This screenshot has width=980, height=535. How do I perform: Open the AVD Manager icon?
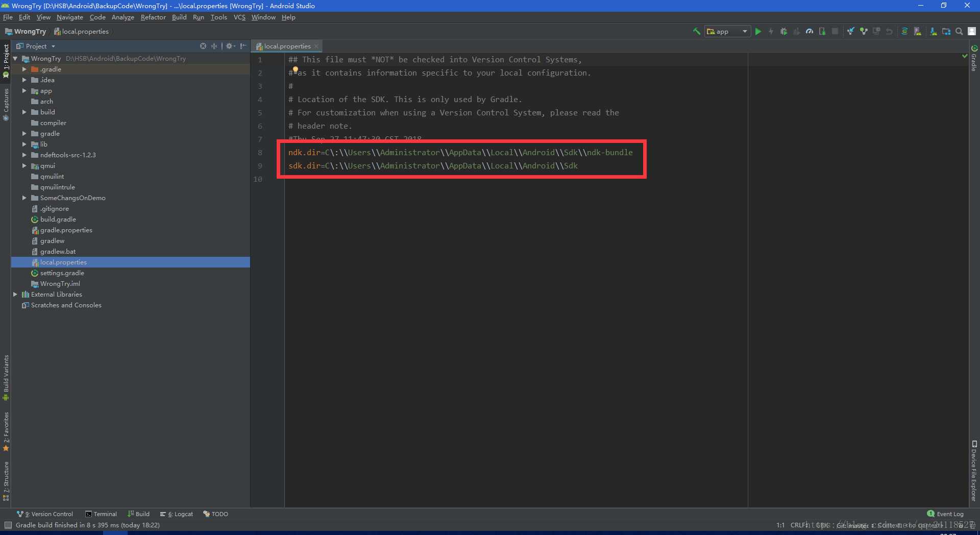(x=918, y=32)
